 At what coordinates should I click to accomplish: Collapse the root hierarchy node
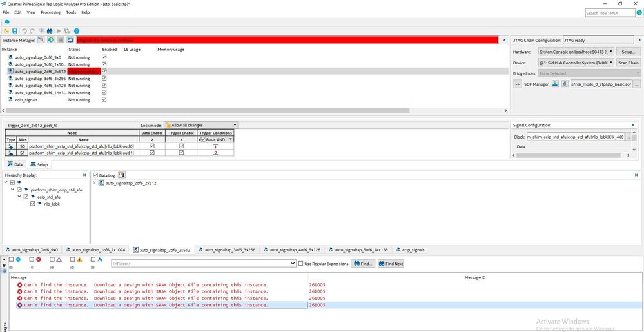[x=6, y=182]
